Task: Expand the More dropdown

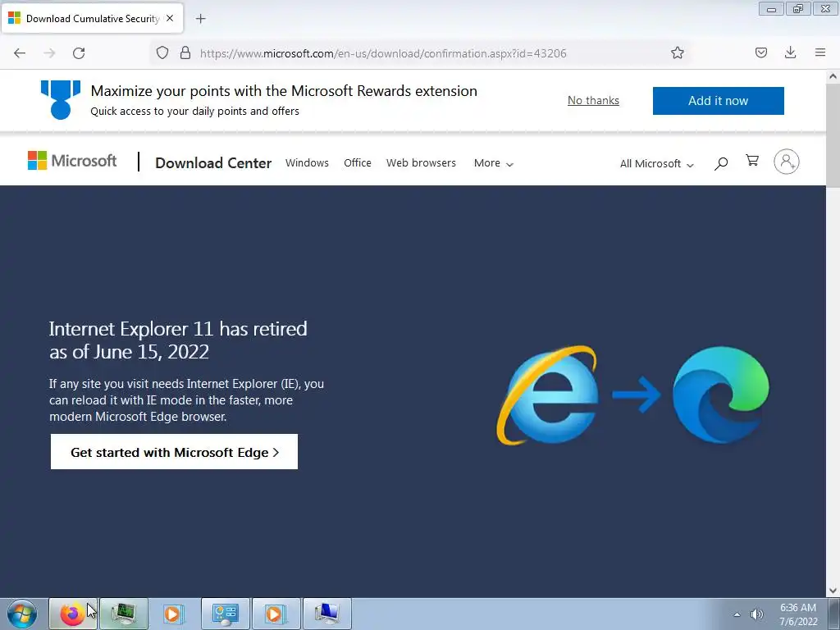Action: 493,163
